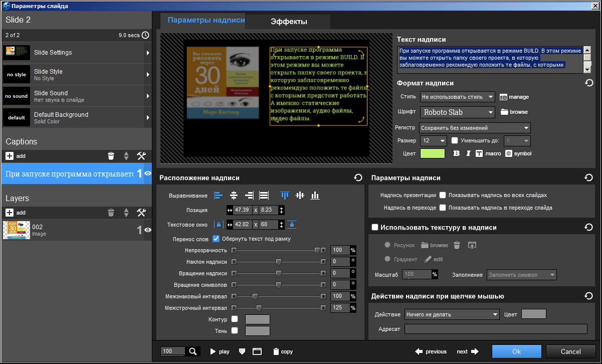Open the Layers tools wrench icon
The height and width of the screenshot is (364, 602).
click(141, 213)
